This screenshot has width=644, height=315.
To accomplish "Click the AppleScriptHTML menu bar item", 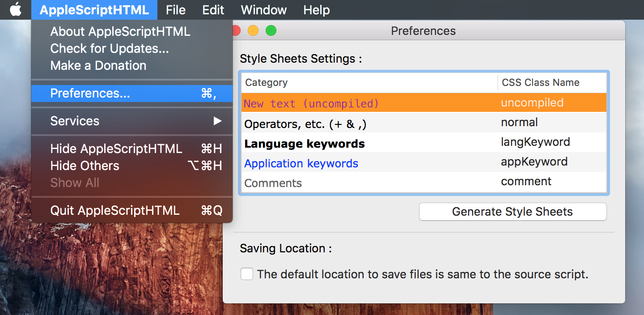I will [x=94, y=10].
